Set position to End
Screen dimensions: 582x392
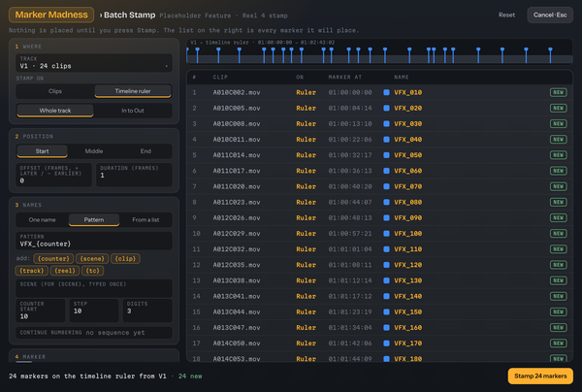(x=145, y=151)
